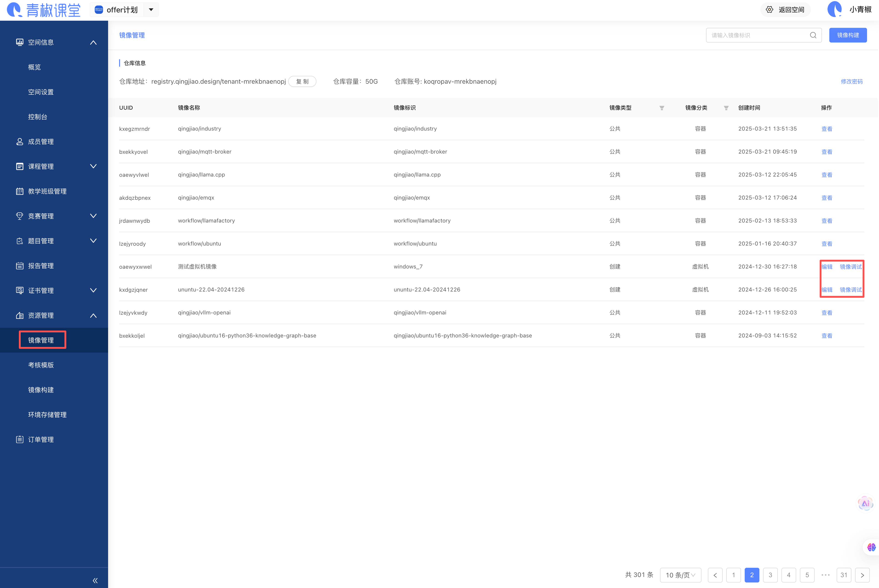Click the 镜像分类 filter icon
Viewport: 879px width, 588px height.
(x=726, y=108)
